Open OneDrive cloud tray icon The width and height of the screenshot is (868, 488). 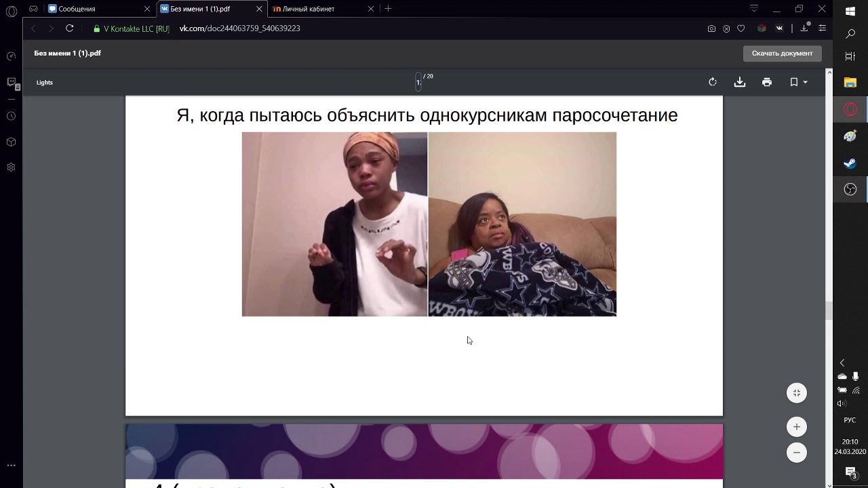(842, 376)
